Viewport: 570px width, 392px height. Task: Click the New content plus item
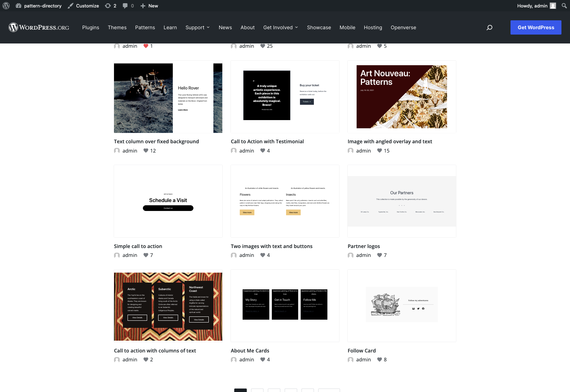click(149, 6)
